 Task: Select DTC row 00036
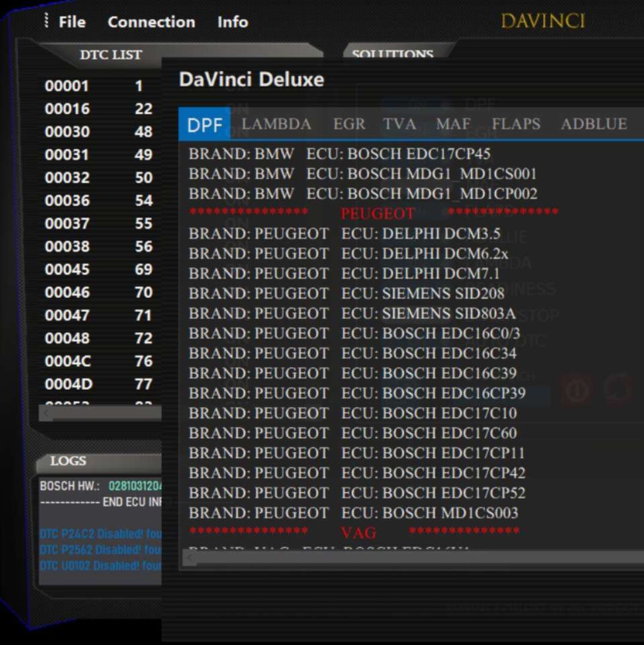point(99,200)
